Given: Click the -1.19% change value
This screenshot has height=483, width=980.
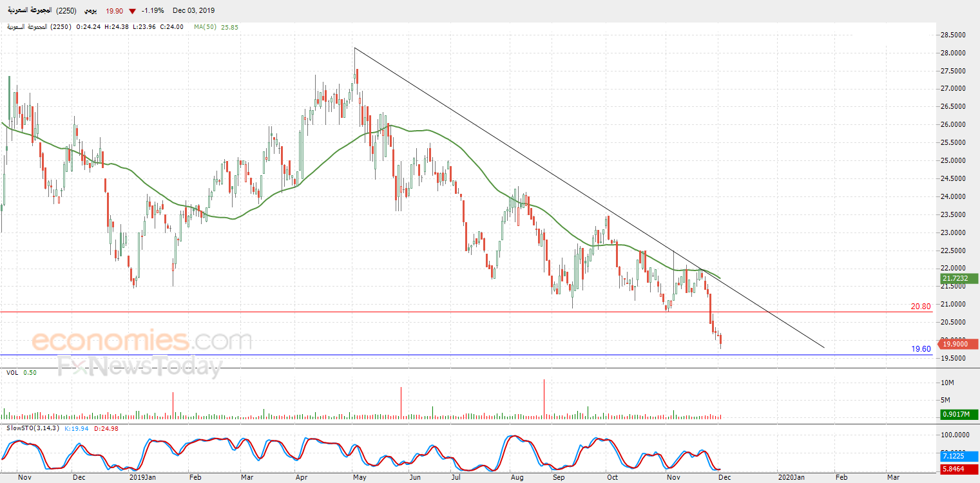Looking at the screenshot, I should coord(153,11).
